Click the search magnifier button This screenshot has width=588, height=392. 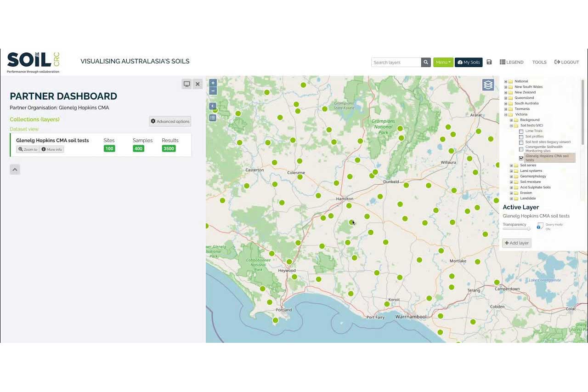pos(426,62)
